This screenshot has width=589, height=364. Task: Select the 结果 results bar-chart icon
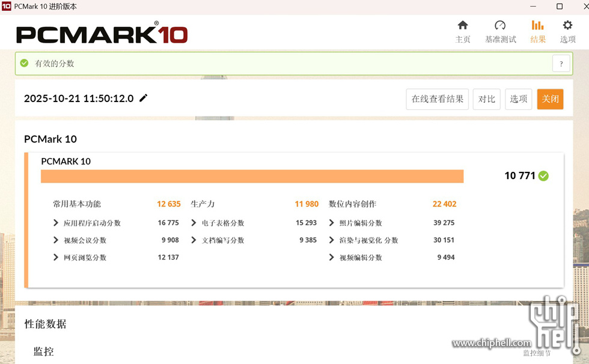[x=537, y=25]
